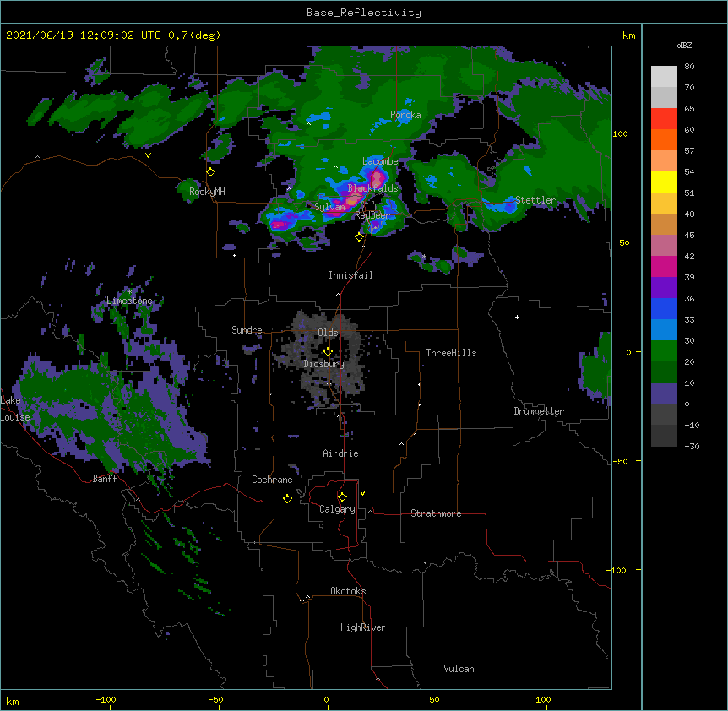
Task: Click the Sundre city label
Action: coord(247,330)
